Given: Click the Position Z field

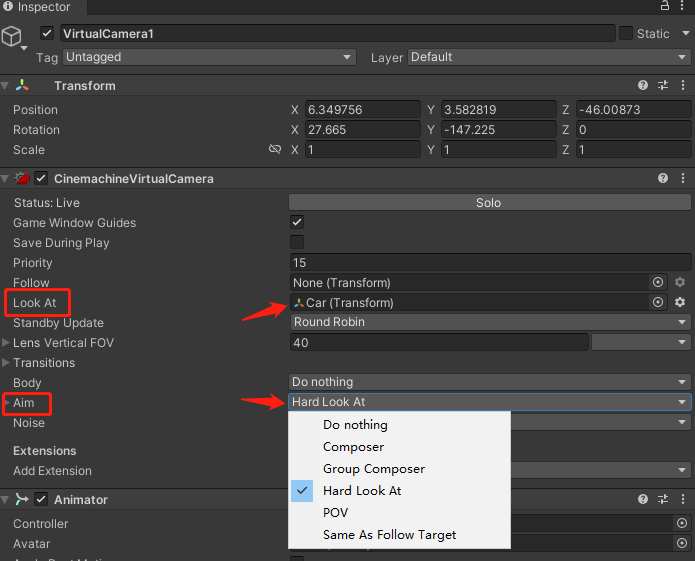Looking at the screenshot, I should pos(633,109).
